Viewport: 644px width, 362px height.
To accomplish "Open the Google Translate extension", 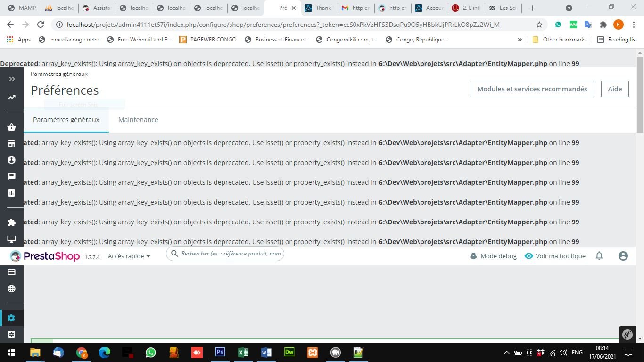I will 588,25.
